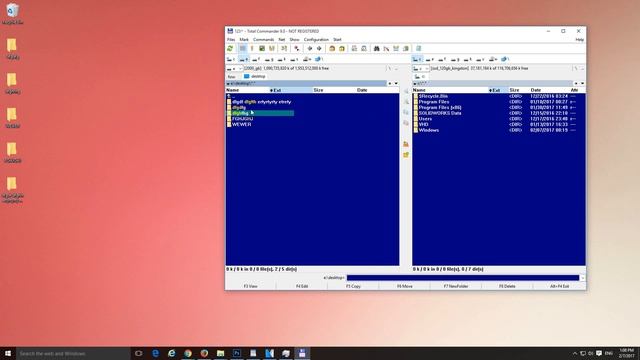This screenshot has width=640, height=360.
Task: Open right panel favorites star button
Action: click(576, 83)
